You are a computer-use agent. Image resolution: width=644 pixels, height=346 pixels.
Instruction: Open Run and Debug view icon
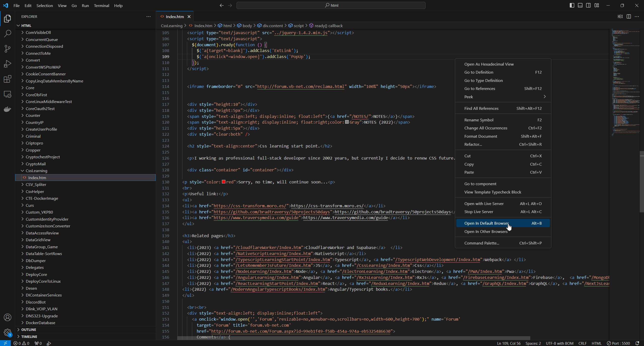tap(8, 64)
